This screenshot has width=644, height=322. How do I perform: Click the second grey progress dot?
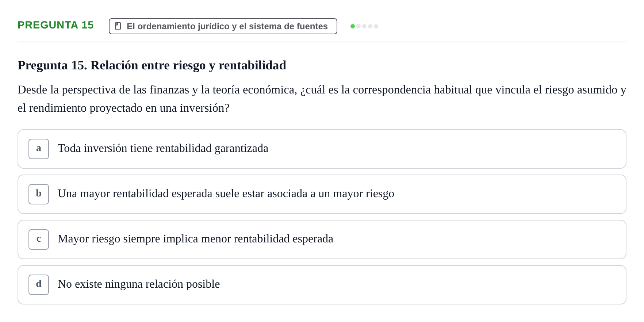[x=359, y=26]
